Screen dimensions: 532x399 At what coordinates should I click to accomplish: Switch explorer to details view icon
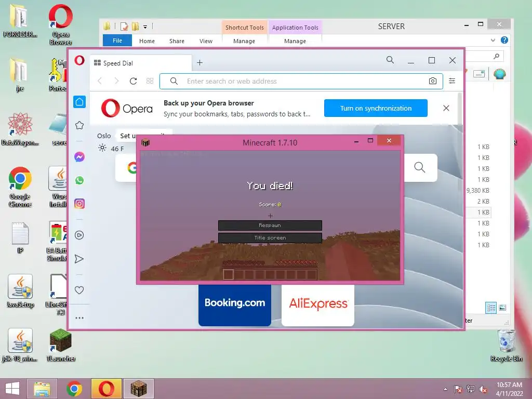490,308
